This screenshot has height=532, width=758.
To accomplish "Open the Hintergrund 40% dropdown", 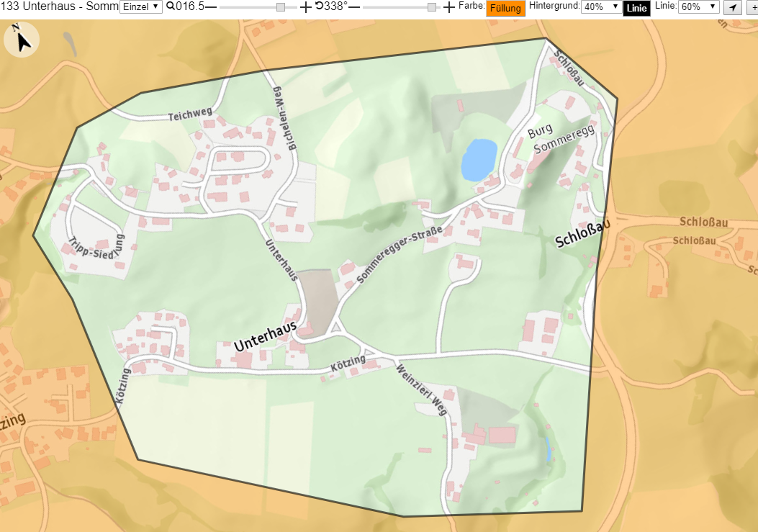I will tap(601, 6).
